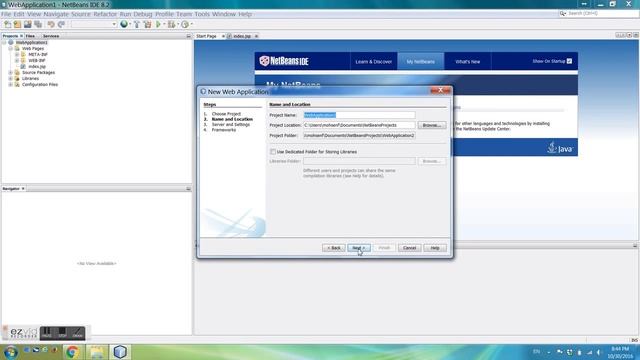Click the Debug Project toolbar icon
The image size is (640, 360).
(171, 24)
